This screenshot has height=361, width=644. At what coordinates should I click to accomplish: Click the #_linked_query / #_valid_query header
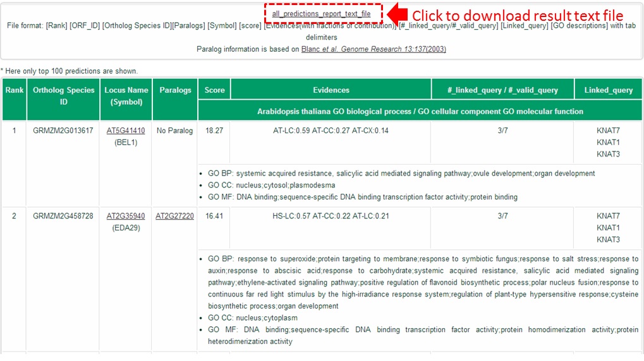click(502, 90)
